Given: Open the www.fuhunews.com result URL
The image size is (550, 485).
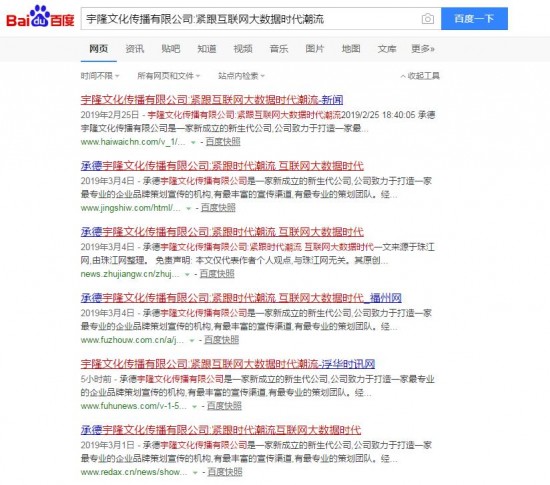Looking at the screenshot, I should (x=134, y=406).
